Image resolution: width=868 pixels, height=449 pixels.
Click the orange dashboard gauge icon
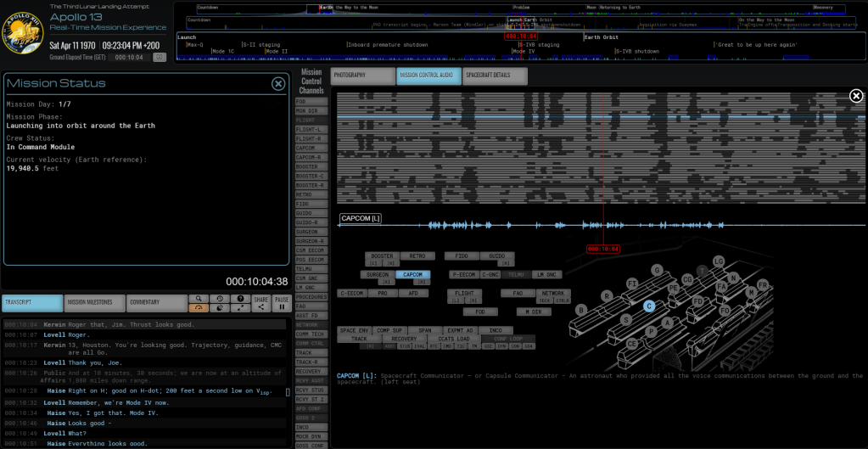pyautogui.click(x=198, y=308)
